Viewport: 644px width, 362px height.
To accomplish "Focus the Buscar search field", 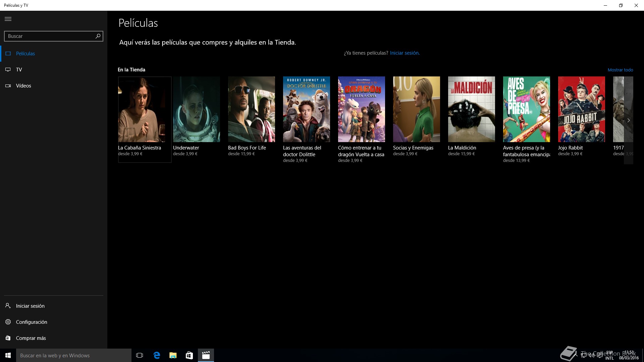I will (54, 36).
